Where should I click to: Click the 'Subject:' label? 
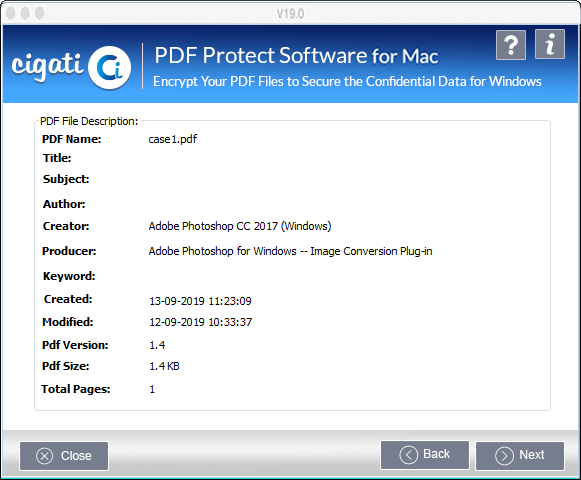[66, 179]
